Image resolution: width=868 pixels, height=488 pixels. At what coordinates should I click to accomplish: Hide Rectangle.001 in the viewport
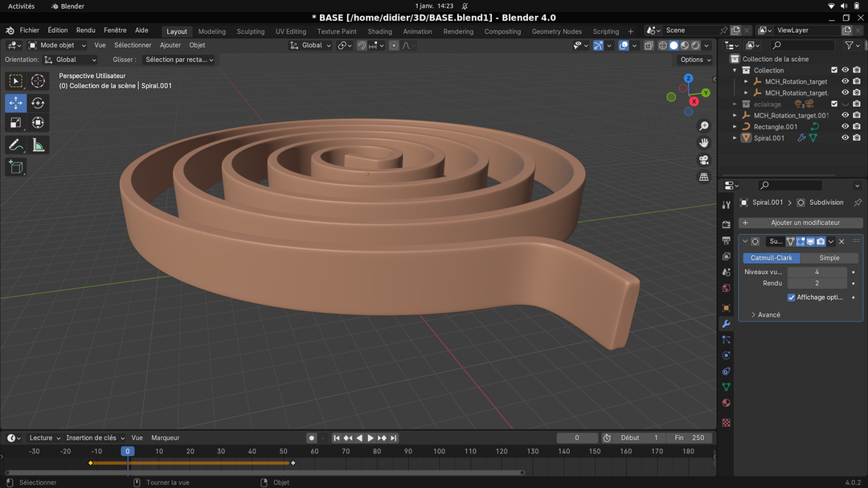click(x=845, y=126)
